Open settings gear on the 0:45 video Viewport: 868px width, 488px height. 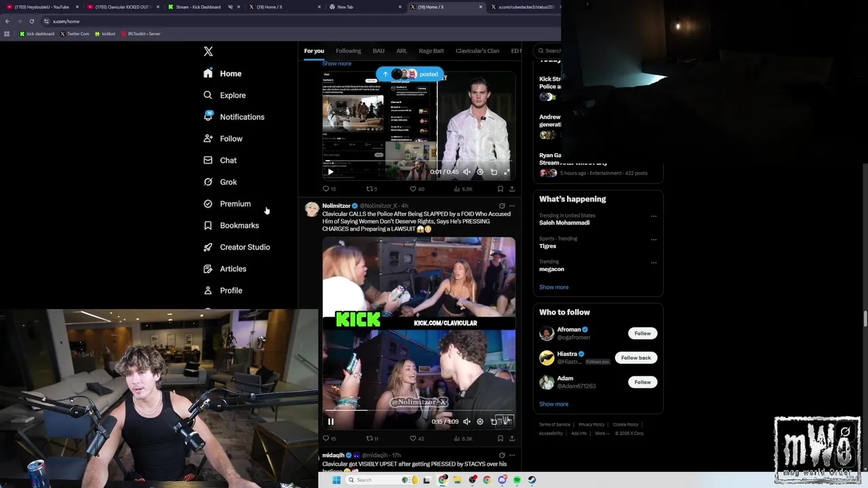[x=480, y=172]
